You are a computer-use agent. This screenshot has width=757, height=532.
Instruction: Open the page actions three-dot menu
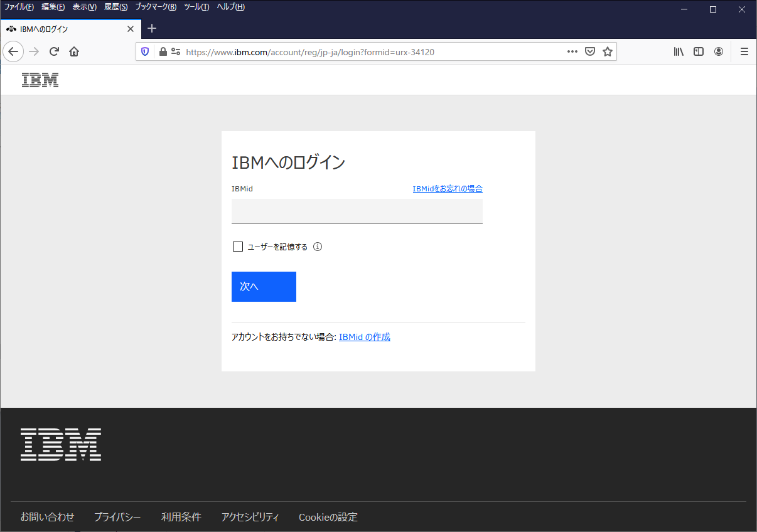click(572, 52)
